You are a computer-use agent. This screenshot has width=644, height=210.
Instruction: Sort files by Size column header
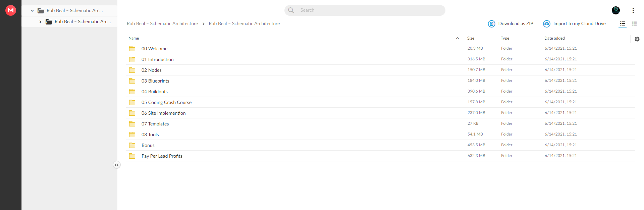click(471, 38)
